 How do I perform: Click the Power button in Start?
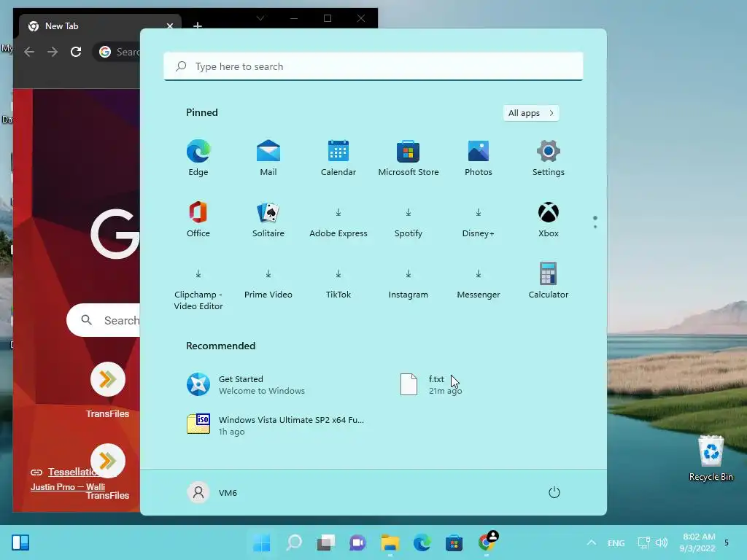[x=554, y=492]
